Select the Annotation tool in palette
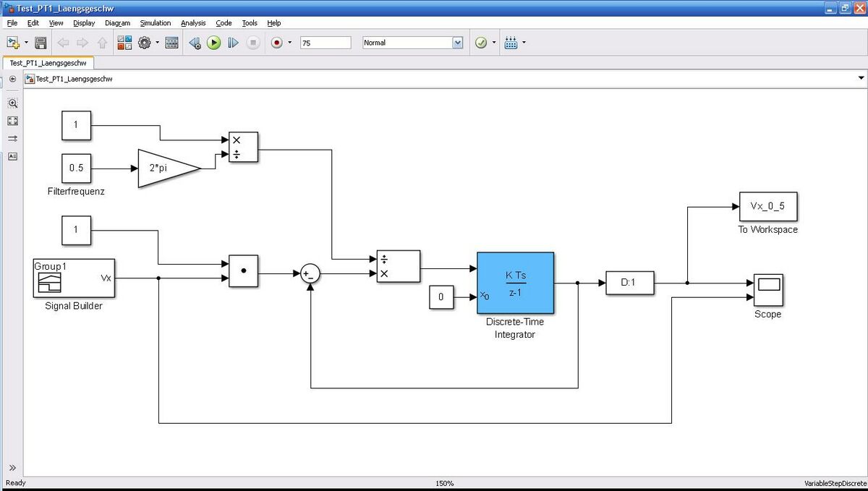The image size is (868, 491). pyautogui.click(x=12, y=155)
